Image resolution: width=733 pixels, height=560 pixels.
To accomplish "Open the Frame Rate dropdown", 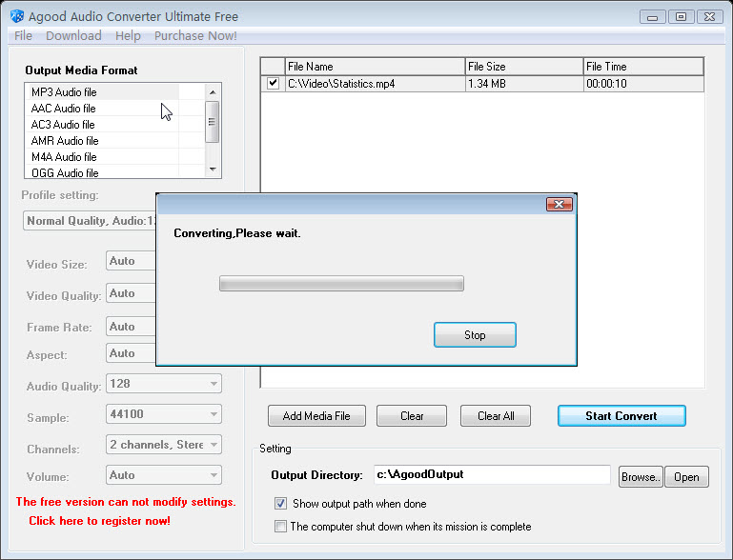I will pos(131,326).
